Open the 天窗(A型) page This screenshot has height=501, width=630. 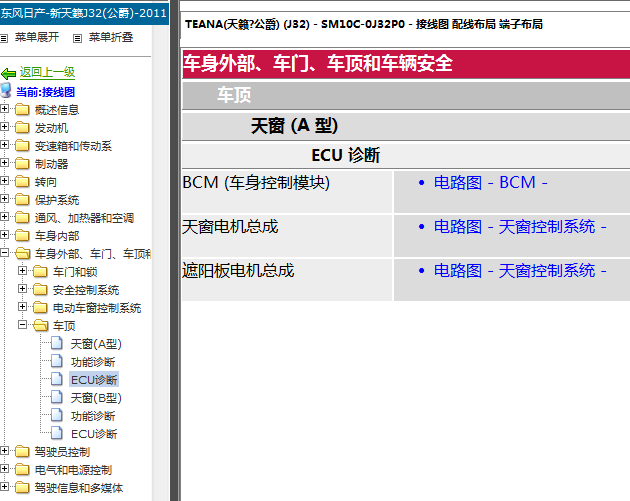96,344
